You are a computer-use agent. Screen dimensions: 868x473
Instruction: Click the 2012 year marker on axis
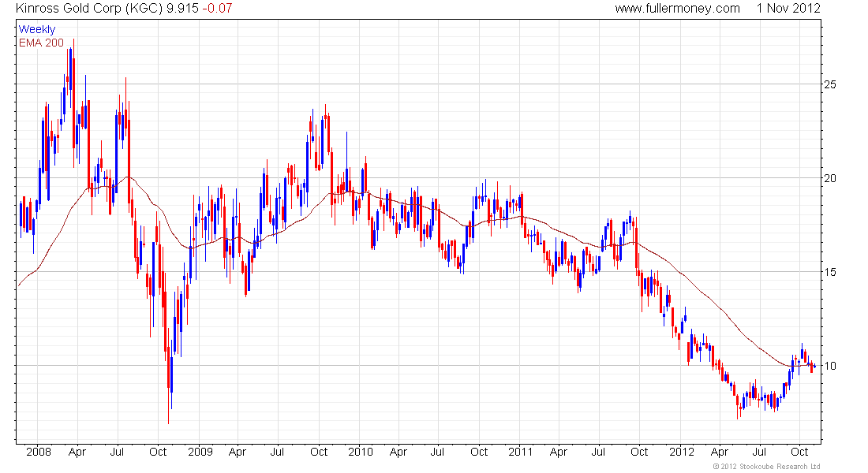point(682,452)
